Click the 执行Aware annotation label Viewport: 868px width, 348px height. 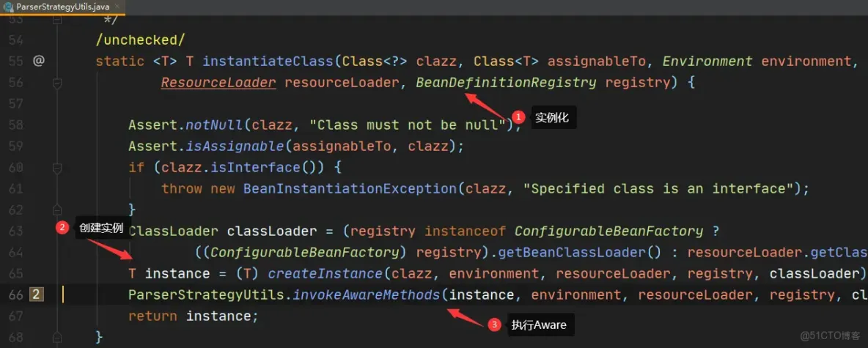click(539, 325)
